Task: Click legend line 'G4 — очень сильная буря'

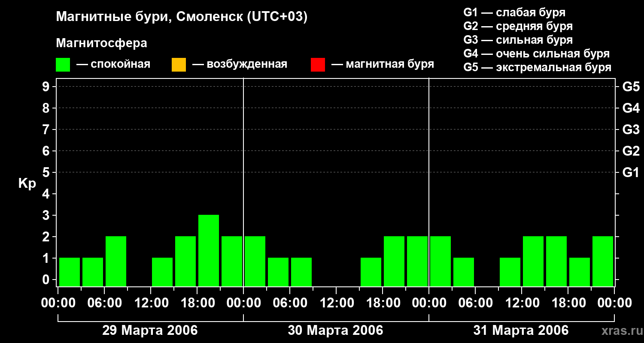Action: 537,54
